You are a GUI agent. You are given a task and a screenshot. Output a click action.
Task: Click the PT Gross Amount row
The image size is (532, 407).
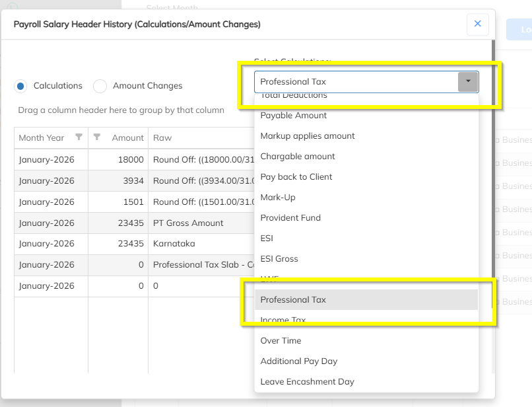point(188,223)
